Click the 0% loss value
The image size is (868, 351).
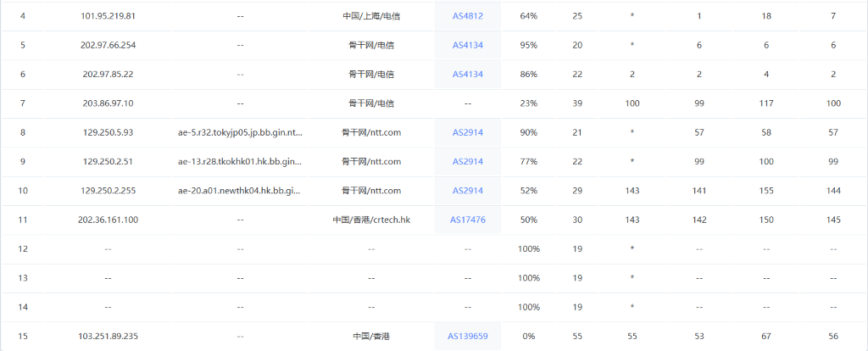(x=529, y=336)
